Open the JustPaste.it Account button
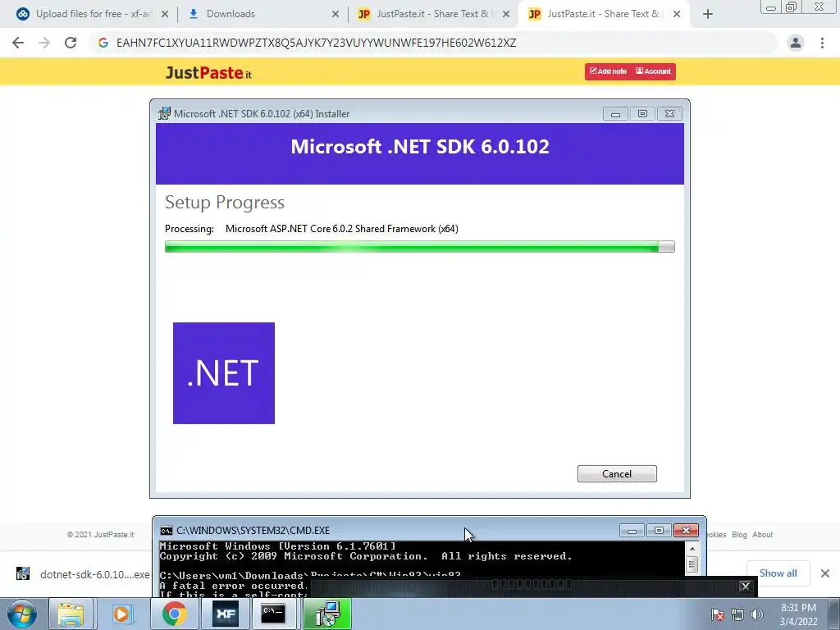The image size is (840, 630). 653,71
